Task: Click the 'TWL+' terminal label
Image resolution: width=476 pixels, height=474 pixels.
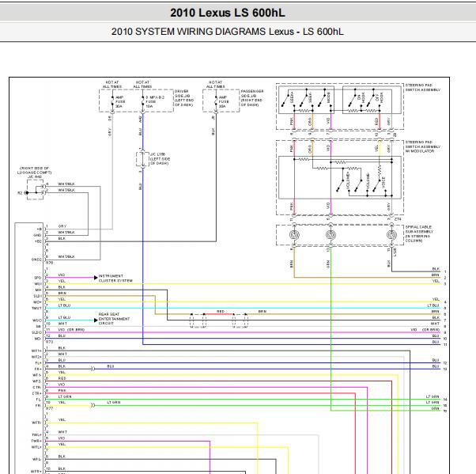Action: click(36, 435)
